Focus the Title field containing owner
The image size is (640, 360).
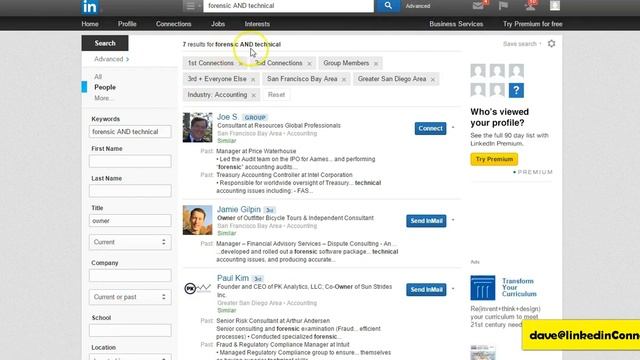pos(130,220)
